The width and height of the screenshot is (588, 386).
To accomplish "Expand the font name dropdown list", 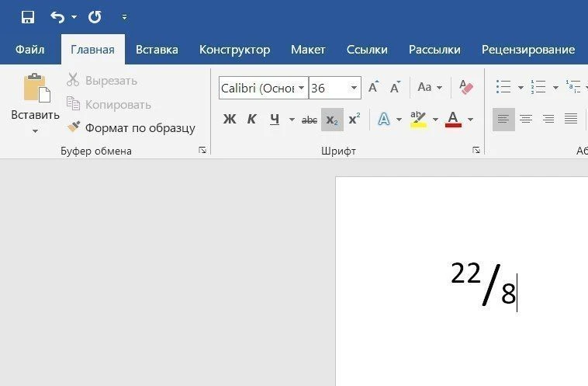I will click(302, 88).
